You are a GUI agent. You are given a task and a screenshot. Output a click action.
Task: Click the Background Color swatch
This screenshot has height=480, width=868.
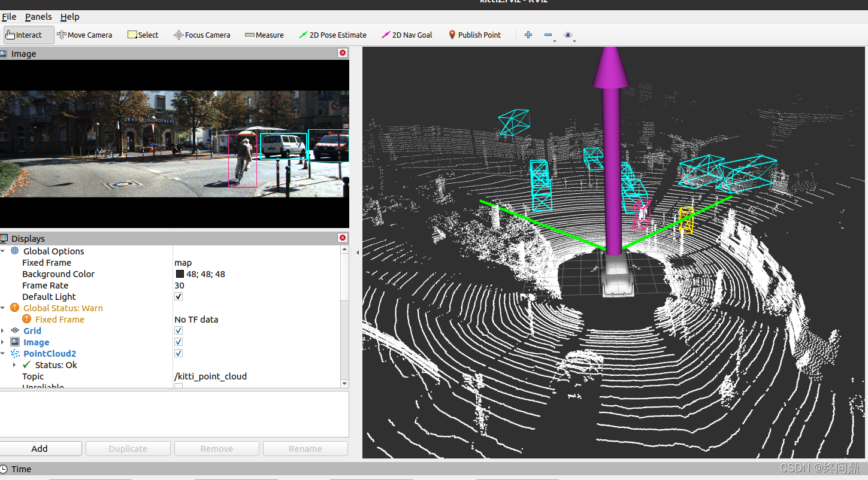180,274
